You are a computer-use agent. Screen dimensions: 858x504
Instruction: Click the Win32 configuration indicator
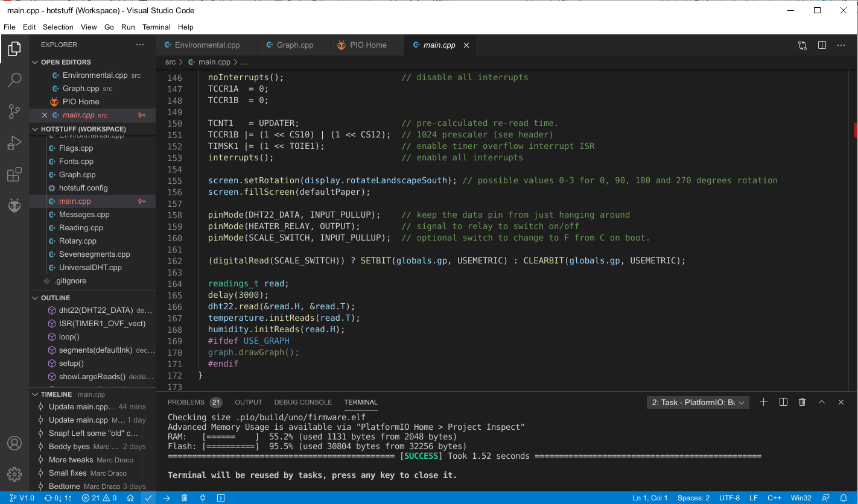pyautogui.click(x=801, y=498)
